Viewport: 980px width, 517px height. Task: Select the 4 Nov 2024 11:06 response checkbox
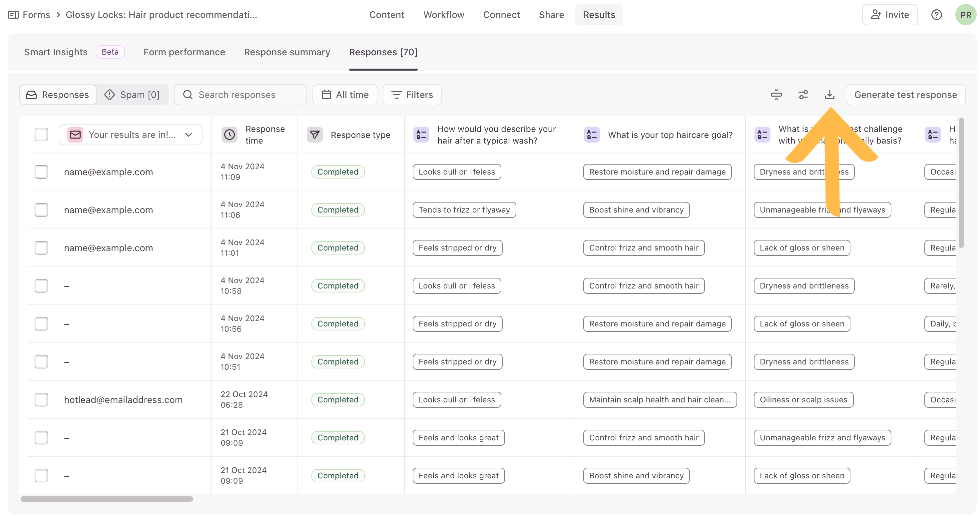pos(41,210)
